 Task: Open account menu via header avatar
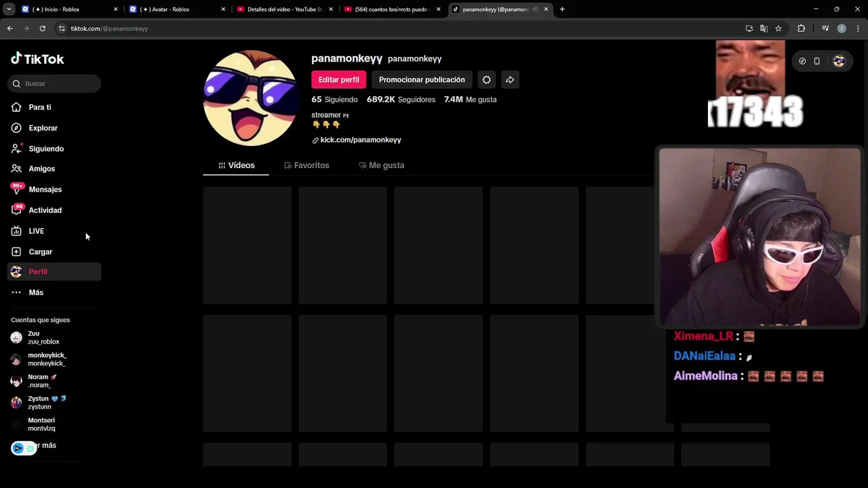[839, 61]
